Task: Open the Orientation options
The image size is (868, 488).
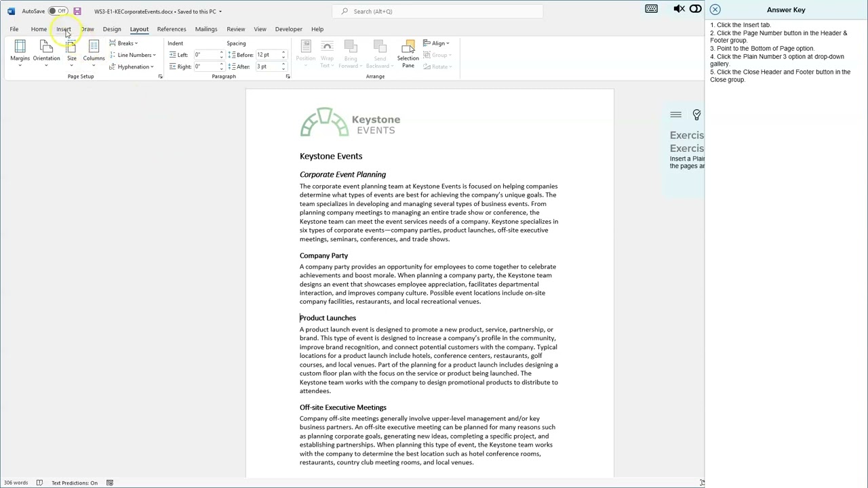Action: click(46, 53)
